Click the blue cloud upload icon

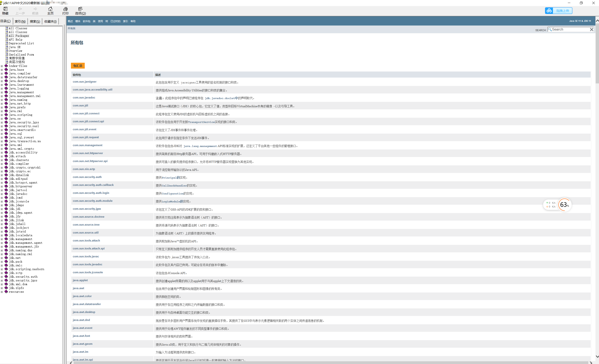(549, 11)
